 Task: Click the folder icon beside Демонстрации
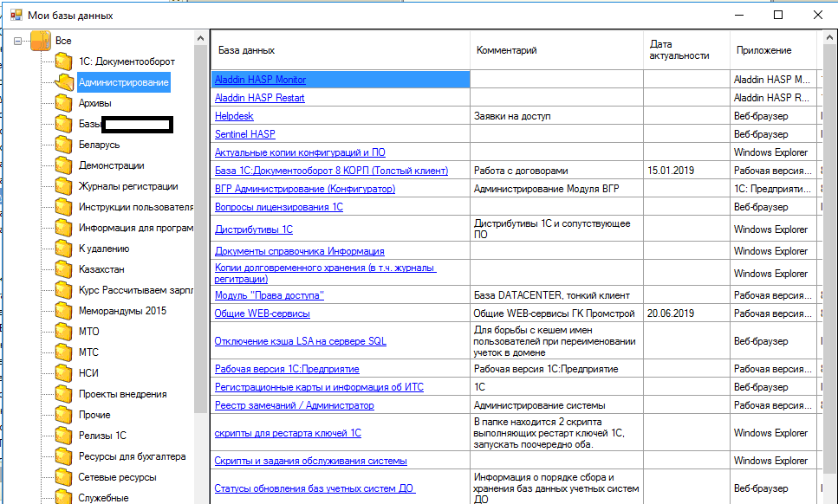tap(63, 165)
